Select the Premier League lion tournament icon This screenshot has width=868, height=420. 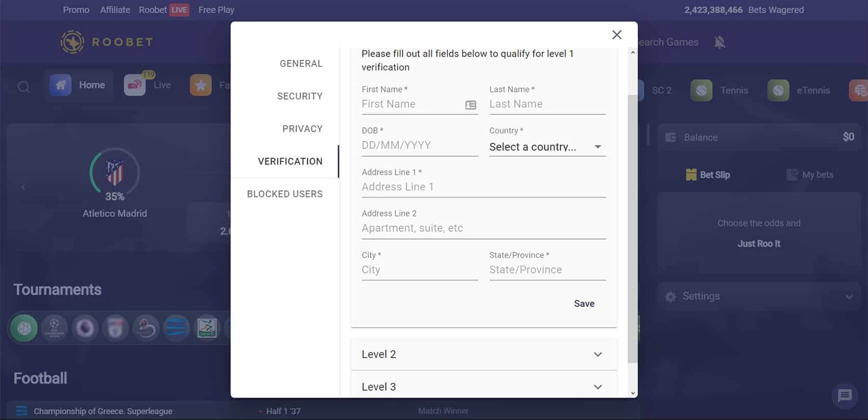coord(85,328)
